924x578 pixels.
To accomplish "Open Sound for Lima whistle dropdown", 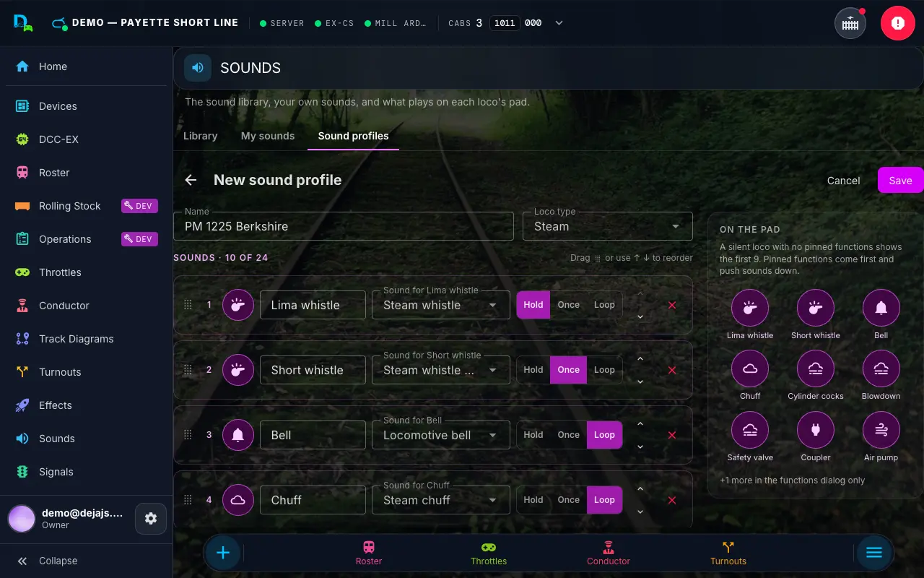I will point(441,305).
